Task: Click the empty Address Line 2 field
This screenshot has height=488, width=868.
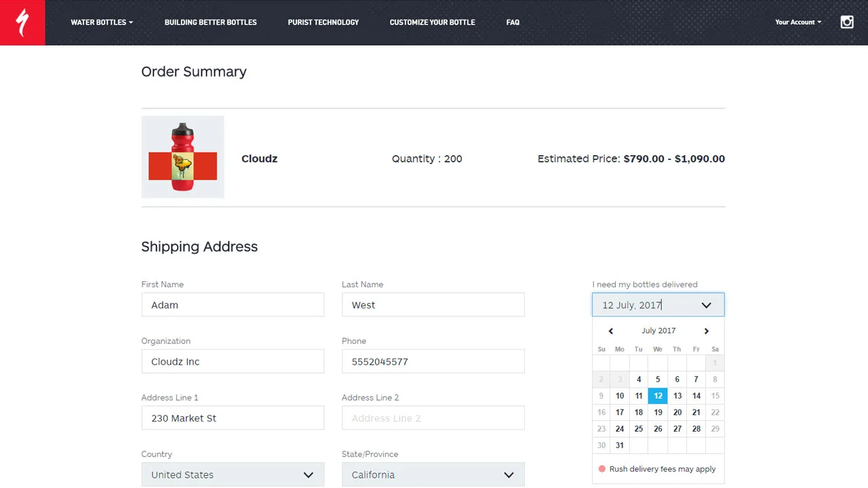Action: (433, 418)
